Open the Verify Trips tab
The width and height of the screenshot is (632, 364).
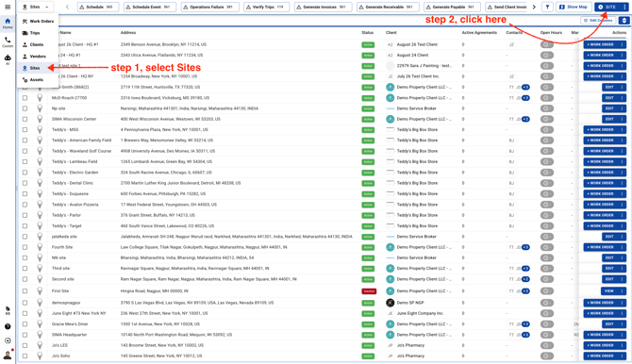coord(266,7)
